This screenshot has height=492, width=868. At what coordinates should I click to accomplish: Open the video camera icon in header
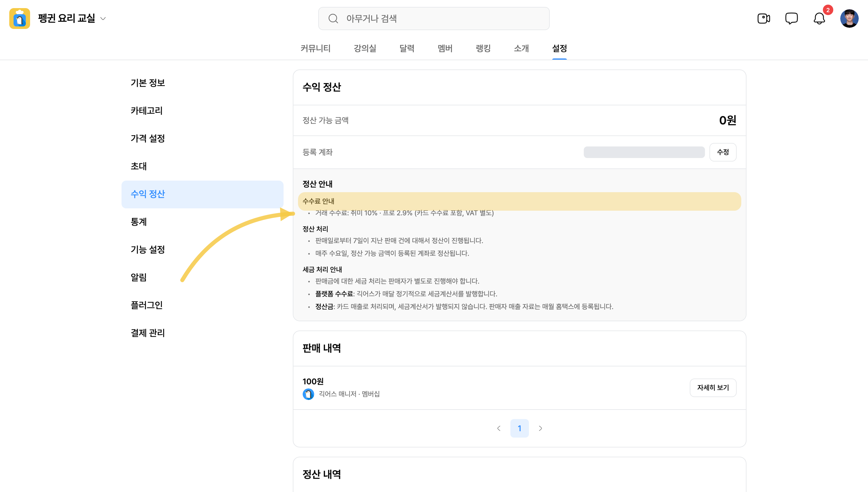tap(763, 19)
